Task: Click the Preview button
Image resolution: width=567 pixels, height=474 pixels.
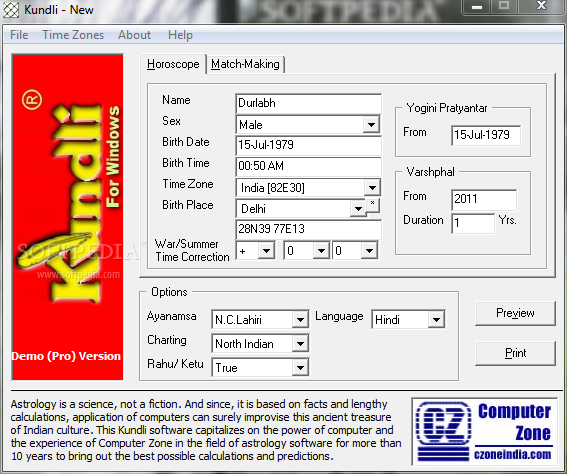Action: point(515,313)
